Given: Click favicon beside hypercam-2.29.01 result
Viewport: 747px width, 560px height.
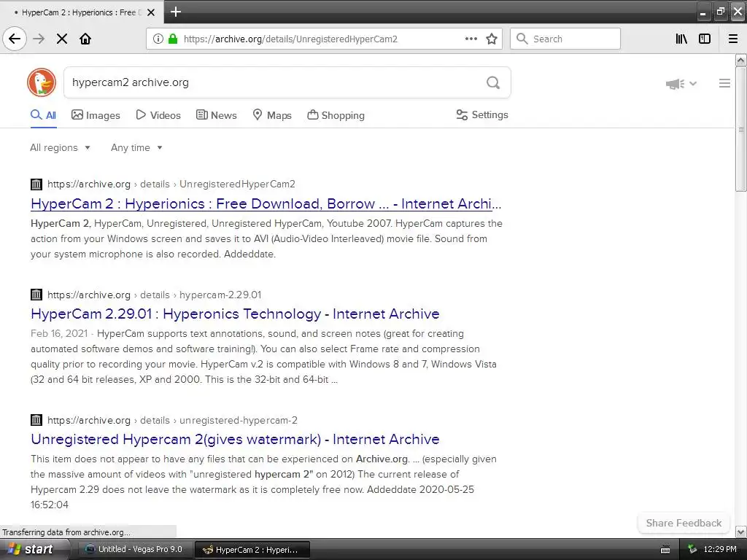Looking at the screenshot, I should pos(36,295).
